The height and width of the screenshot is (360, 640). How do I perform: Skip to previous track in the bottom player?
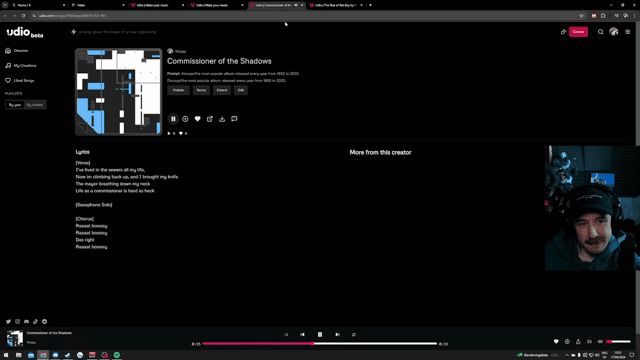pos(302,335)
